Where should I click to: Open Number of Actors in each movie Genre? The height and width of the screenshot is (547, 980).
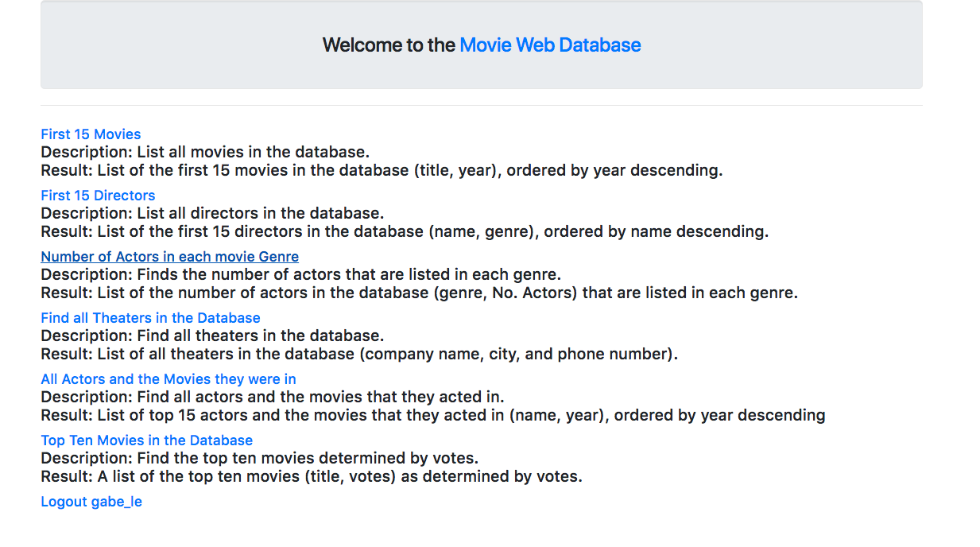point(170,257)
